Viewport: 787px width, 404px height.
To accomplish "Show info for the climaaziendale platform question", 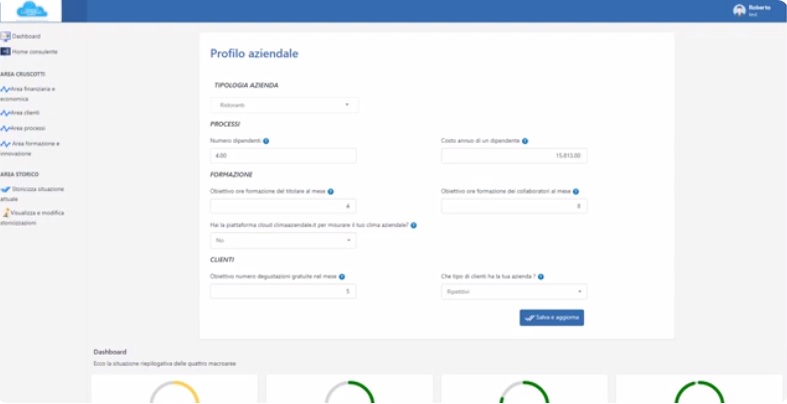I will tap(414, 225).
